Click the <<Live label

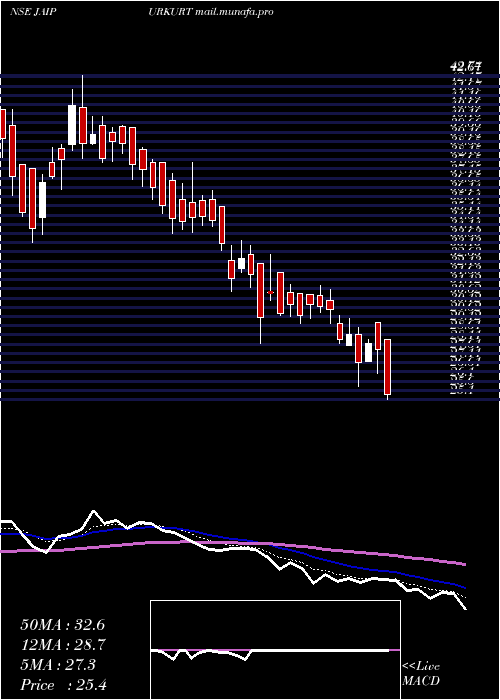(421, 667)
